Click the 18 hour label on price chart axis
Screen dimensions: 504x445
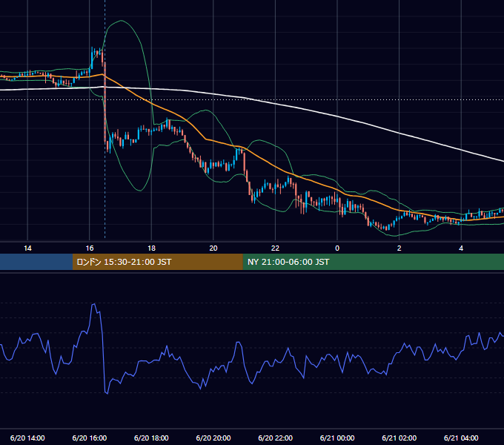tap(151, 248)
